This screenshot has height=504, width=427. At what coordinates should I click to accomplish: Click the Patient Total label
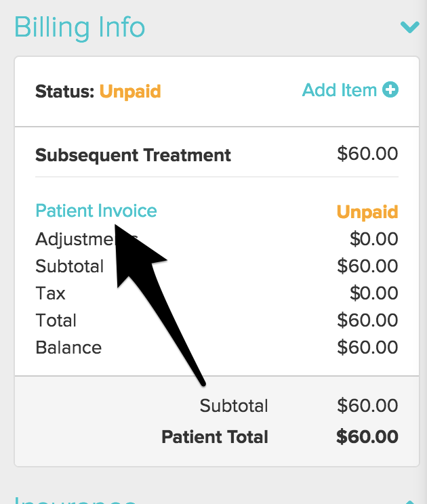(x=215, y=437)
